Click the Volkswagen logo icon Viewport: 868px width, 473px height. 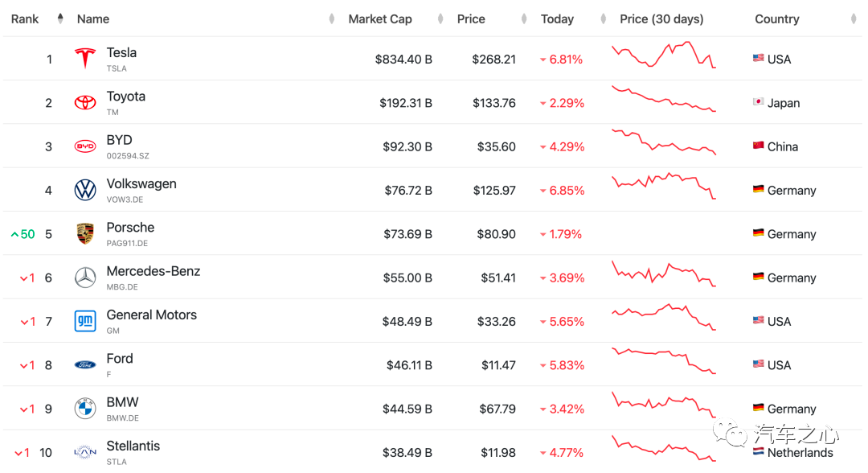(85, 191)
